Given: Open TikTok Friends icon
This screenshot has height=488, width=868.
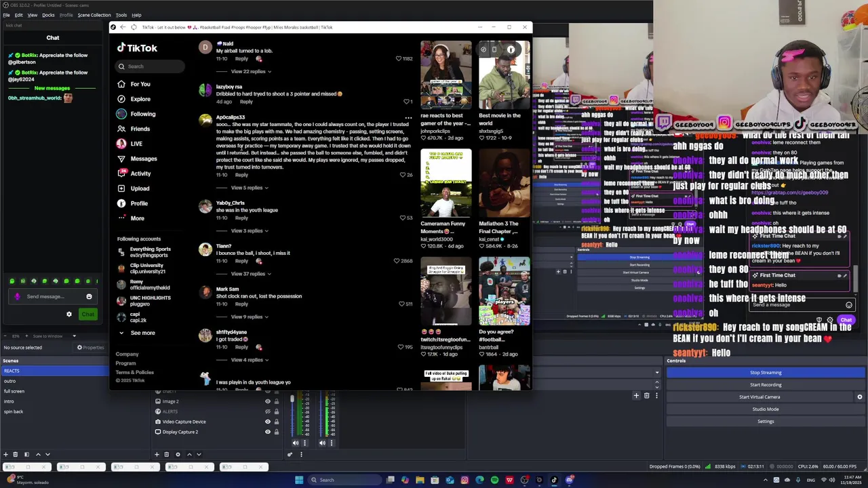Looking at the screenshot, I should (121, 129).
